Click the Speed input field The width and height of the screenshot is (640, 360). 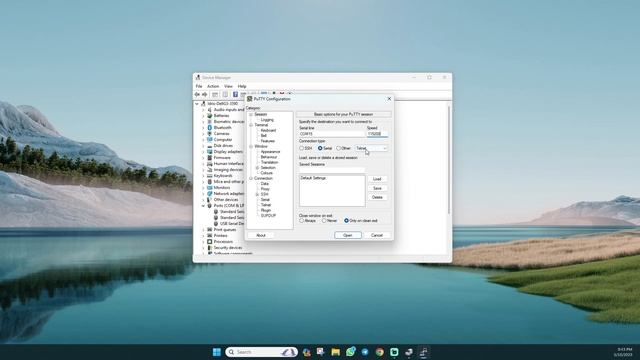click(x=377, y=134)
